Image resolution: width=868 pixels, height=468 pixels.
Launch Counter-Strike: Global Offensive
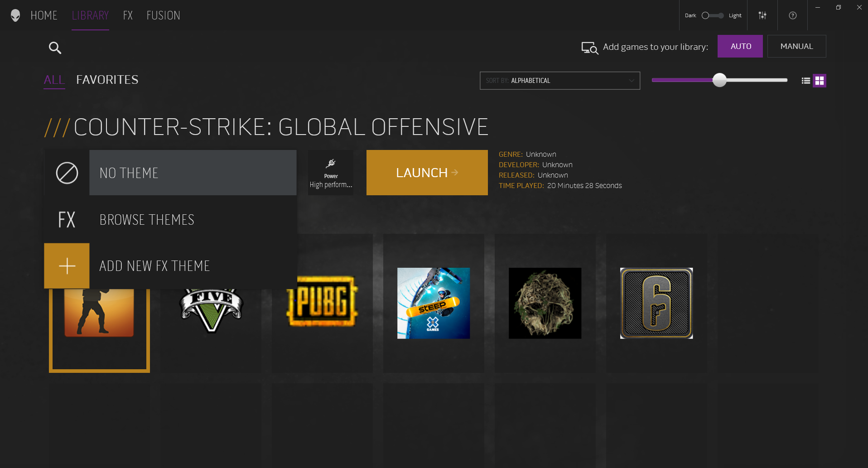point(427,173)
